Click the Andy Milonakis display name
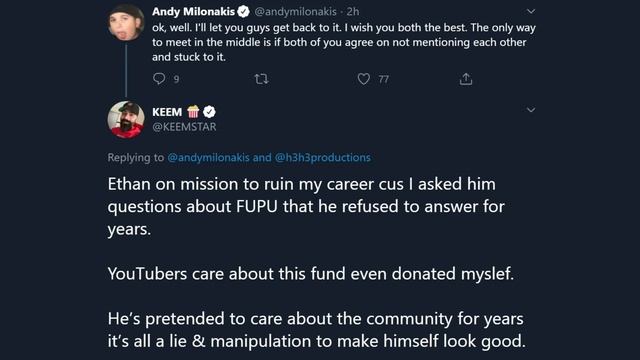The image size is (640, 360). (193, 11)
